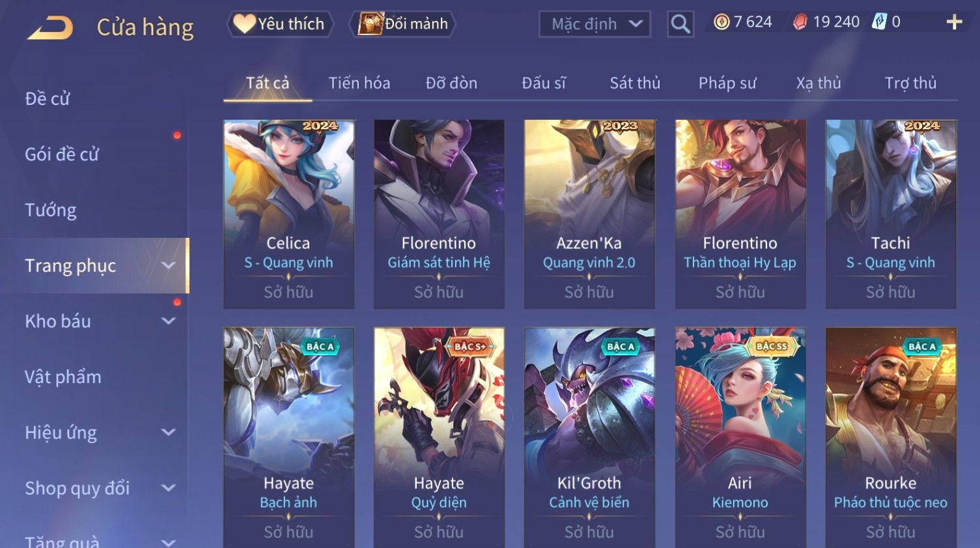This screenshot has width=980, height=548.
Task: Expand the Shop quy đổi section
Action: coord(169,487)
